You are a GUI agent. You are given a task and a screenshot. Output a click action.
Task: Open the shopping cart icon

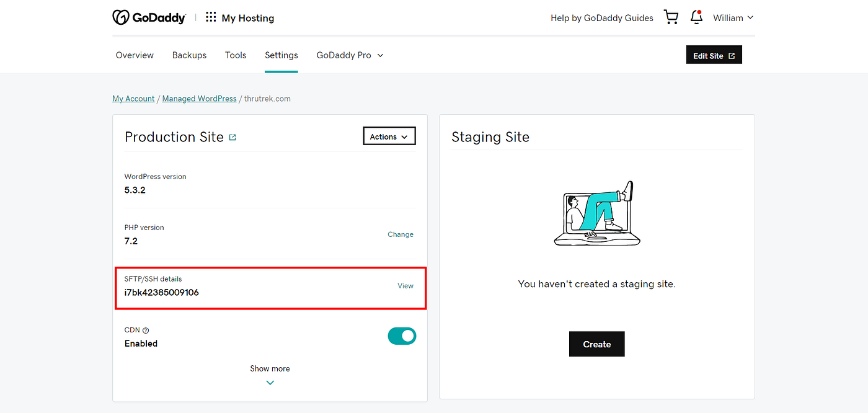[671, 17]
